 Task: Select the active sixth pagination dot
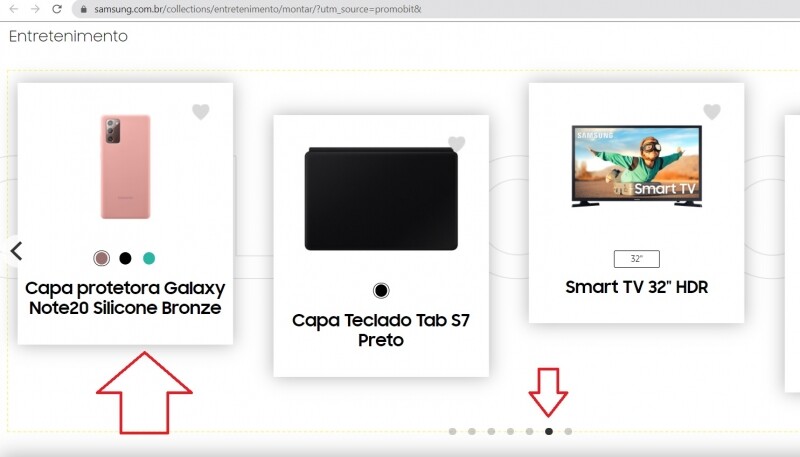click(x=548, y=432)
